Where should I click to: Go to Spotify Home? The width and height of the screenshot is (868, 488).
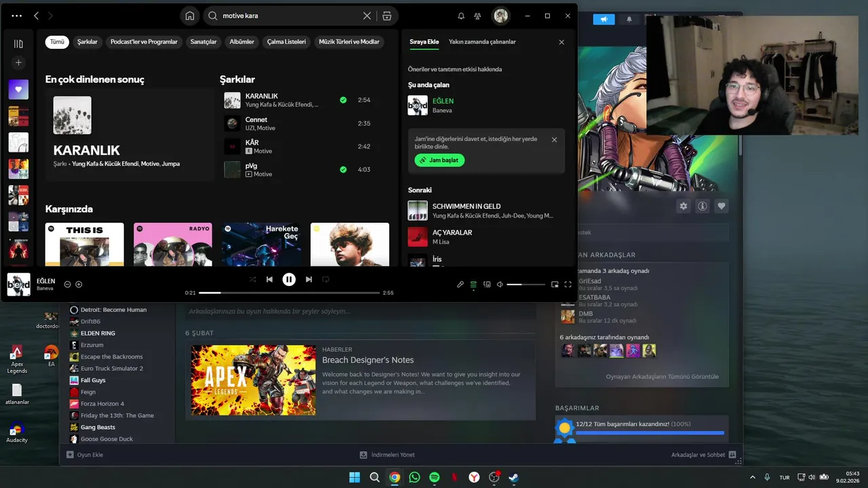[x=190, y=16]
